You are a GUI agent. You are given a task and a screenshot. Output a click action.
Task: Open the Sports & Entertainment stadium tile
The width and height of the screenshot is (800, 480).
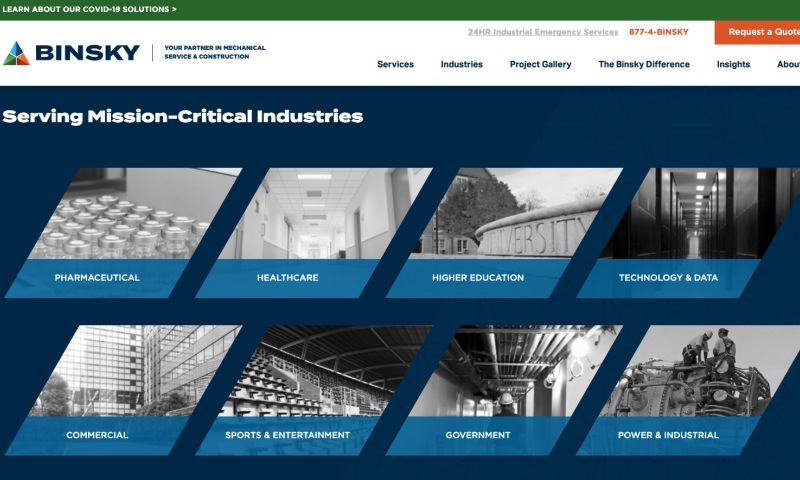(x=320, y=370)
